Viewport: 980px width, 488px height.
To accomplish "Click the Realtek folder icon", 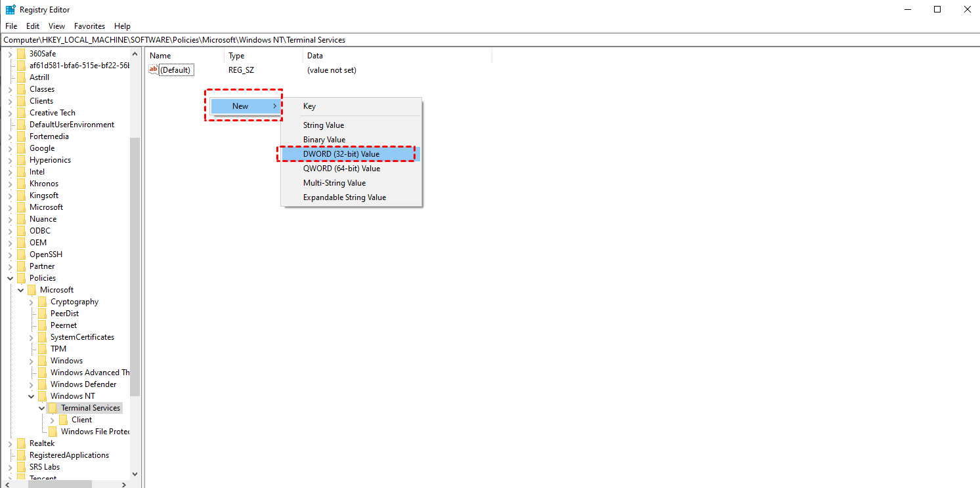I will (x=22, y=443).
